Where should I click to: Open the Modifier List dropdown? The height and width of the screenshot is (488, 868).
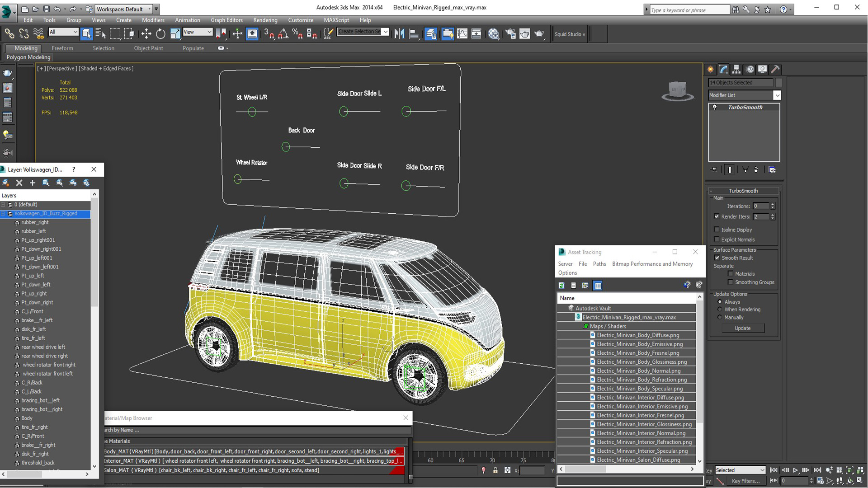click(x=777, y=95)
